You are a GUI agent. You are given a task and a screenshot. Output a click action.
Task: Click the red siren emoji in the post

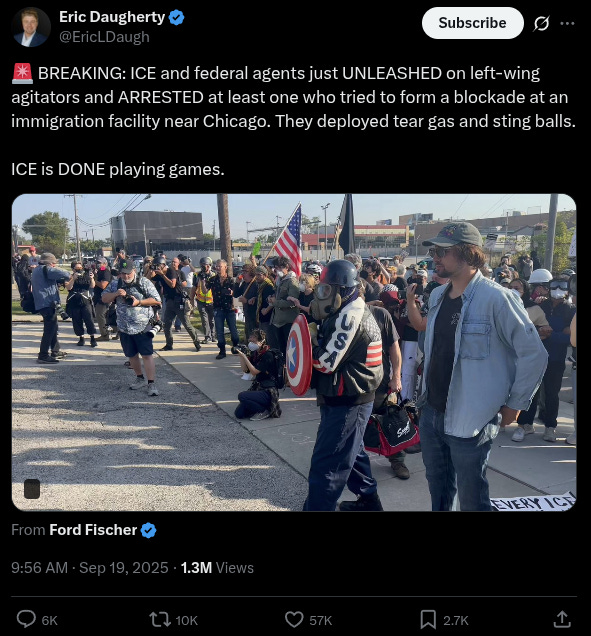[22, 73]
